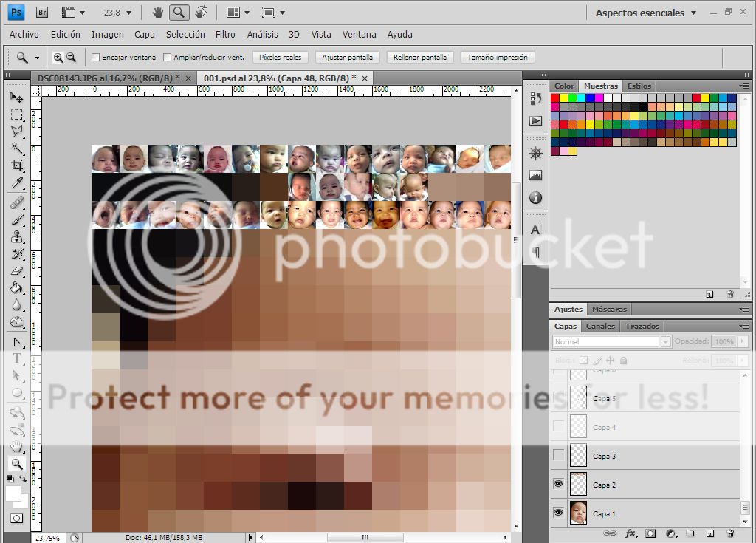Image resolution: width=756 pixels, height=543 pixels.
Task: Select the Rectangular Marquee tool
Action: [16, 115]
